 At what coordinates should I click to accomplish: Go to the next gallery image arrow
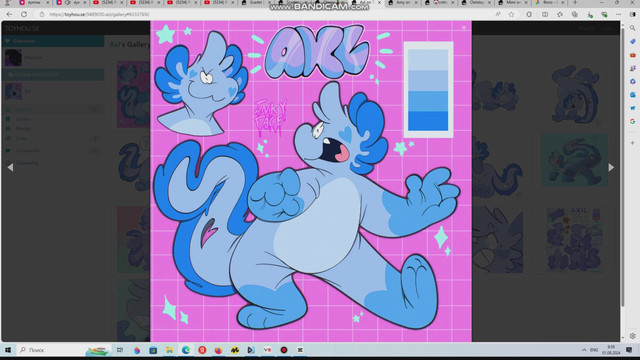tap(611, 167)
